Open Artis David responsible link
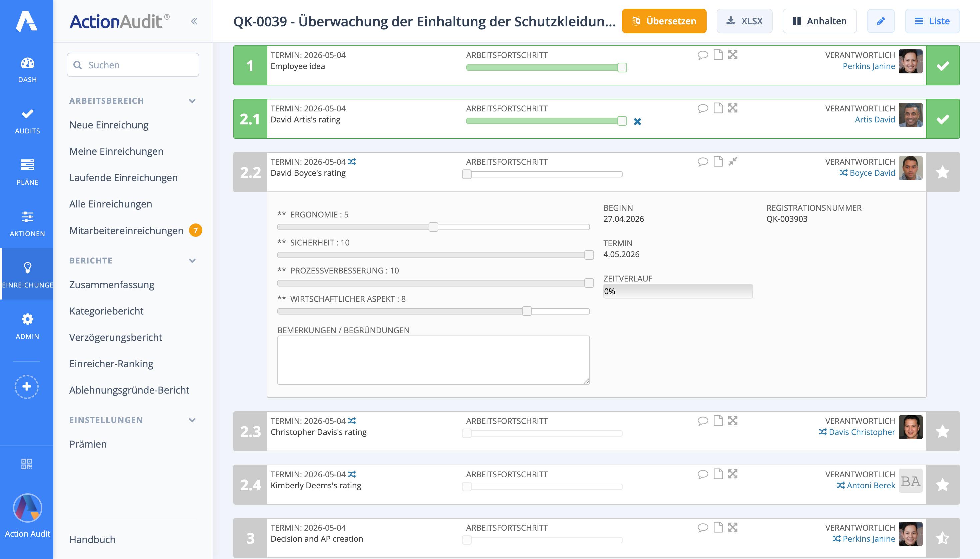This screenshot has height=559, width=980. pyautogui.click(x=875, y=119)
